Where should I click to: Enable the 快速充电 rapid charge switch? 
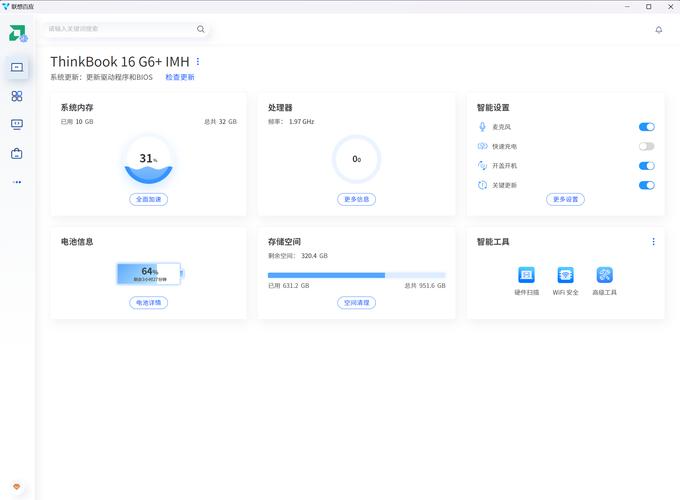coord(646,146)
